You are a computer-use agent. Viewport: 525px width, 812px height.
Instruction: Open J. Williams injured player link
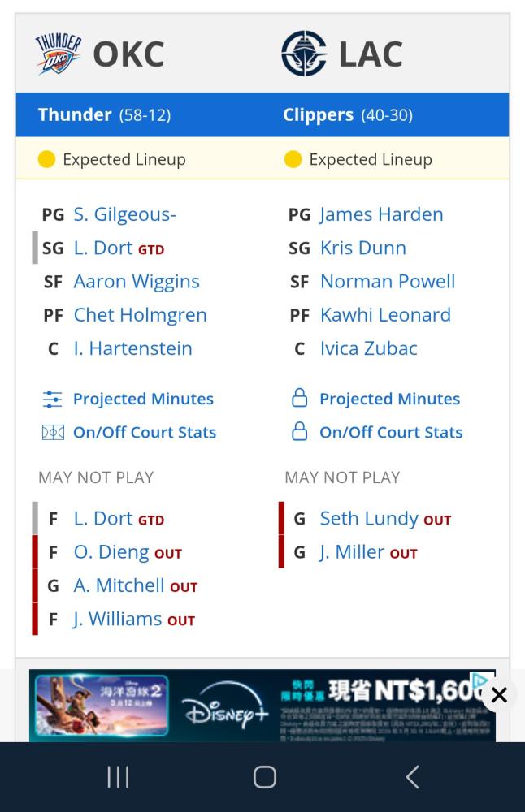pyautogui.click(x=117, y=619)
